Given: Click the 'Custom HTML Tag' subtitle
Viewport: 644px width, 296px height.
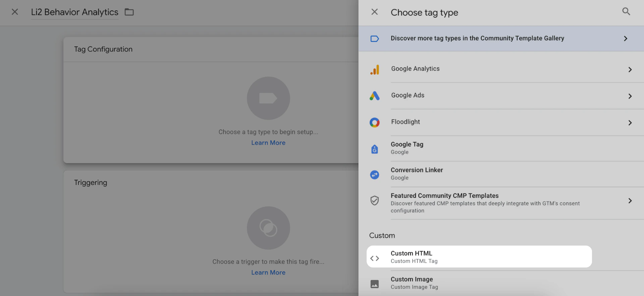Looking at the screenshot, I should tap(414, 261).
